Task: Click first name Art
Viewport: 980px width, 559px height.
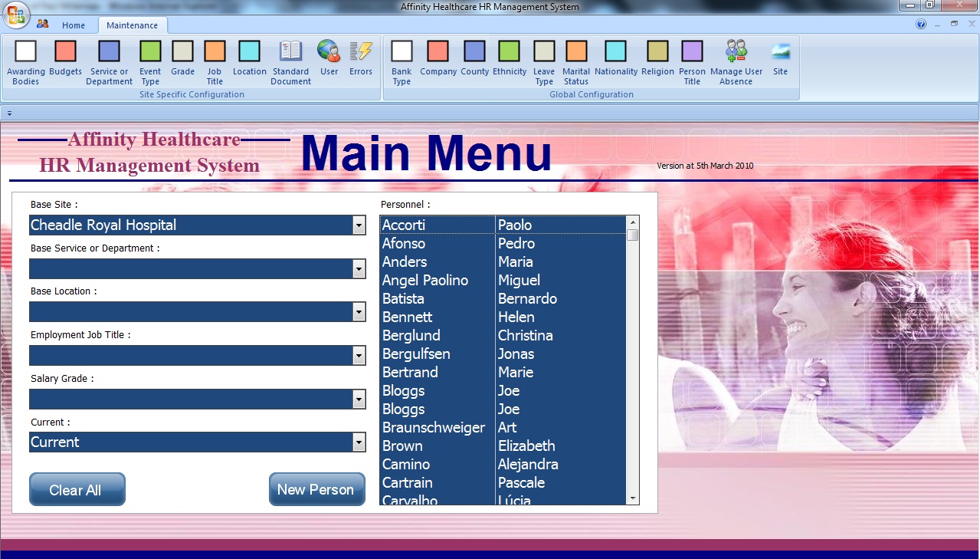Action: click(x=507, y=427)
